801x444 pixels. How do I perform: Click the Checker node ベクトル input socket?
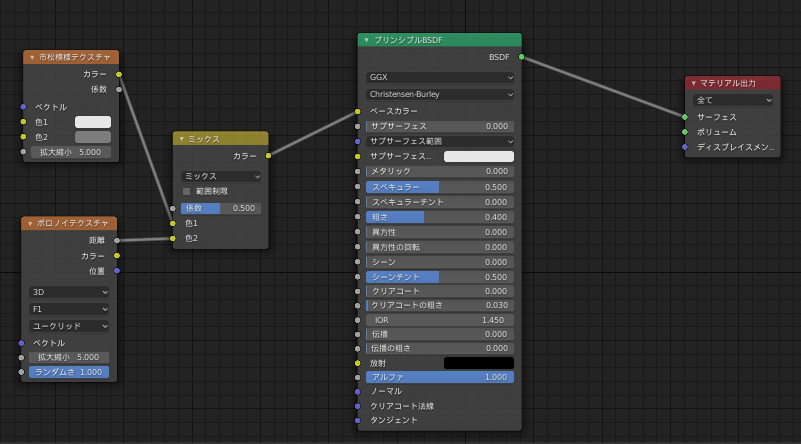pos(23,107)
